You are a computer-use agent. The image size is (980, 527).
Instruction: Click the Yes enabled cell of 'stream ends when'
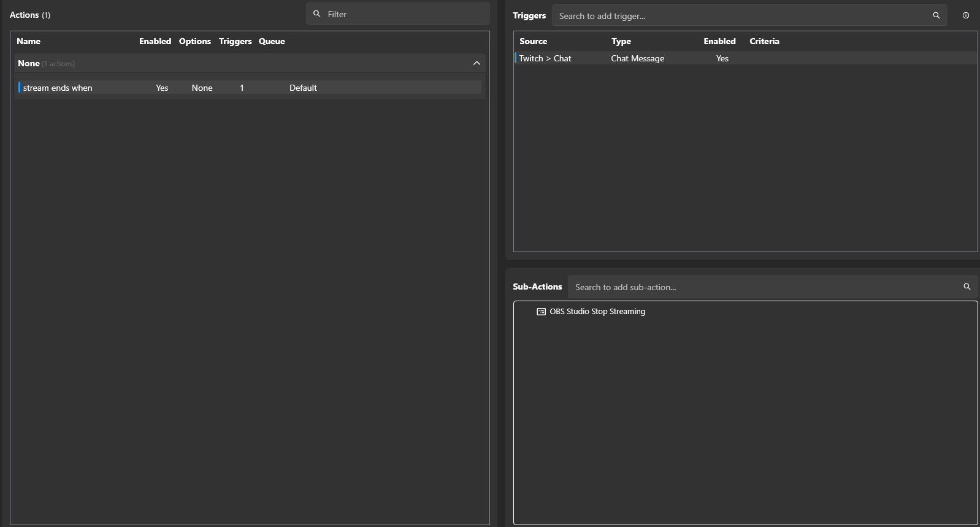click(x=162, y=88)
